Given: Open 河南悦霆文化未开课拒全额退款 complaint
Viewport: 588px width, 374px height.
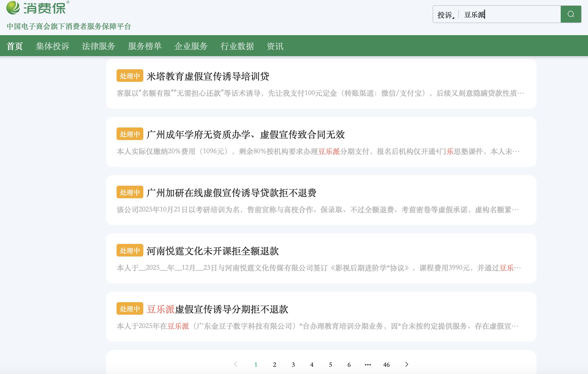Looking at the screenshot, I should click(212, 251).
